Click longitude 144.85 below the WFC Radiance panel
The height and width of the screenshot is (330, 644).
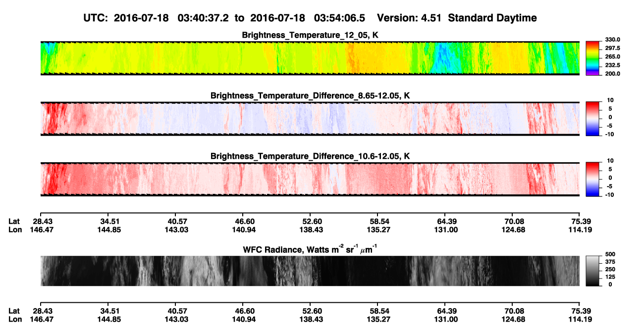click(x=110, y=319)
